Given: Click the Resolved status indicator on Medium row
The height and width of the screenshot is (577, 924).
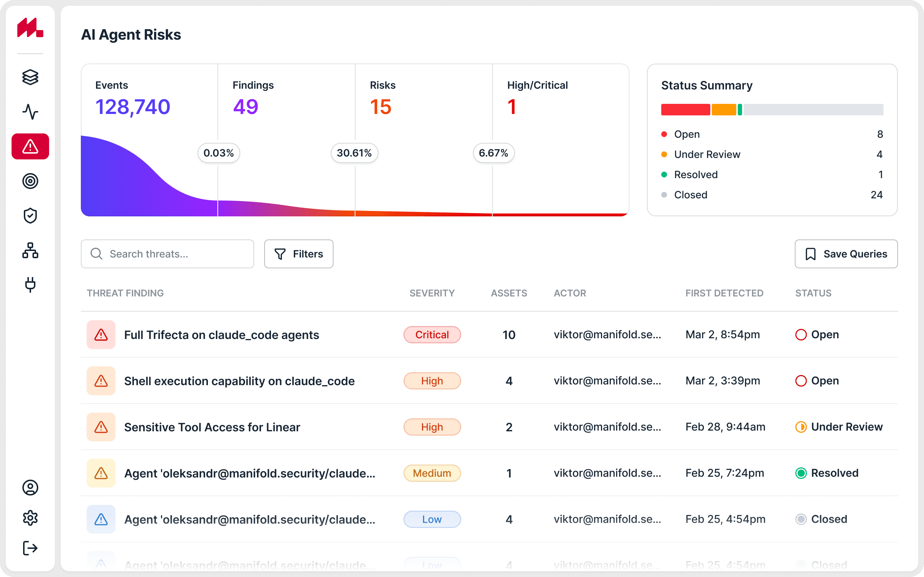Looking at the screenshot, I should 801,473.
